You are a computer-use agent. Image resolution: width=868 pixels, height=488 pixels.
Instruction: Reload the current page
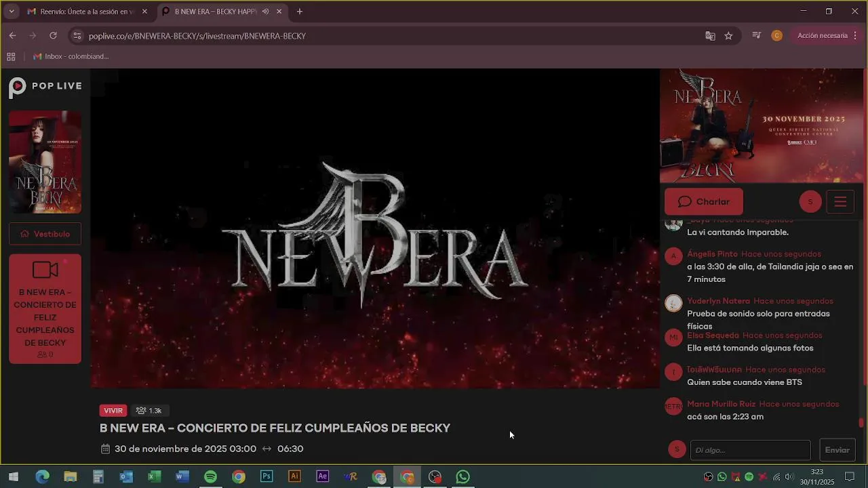(x=53, y=36)
